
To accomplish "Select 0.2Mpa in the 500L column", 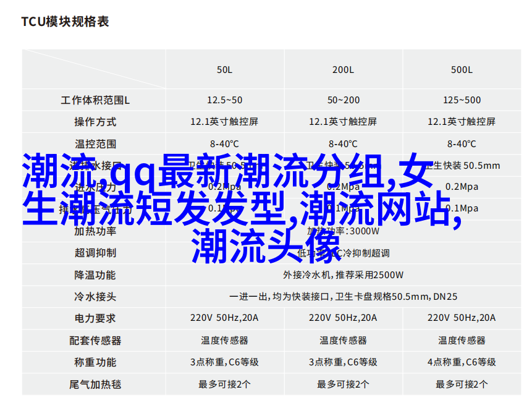I will tap(462, 187).
